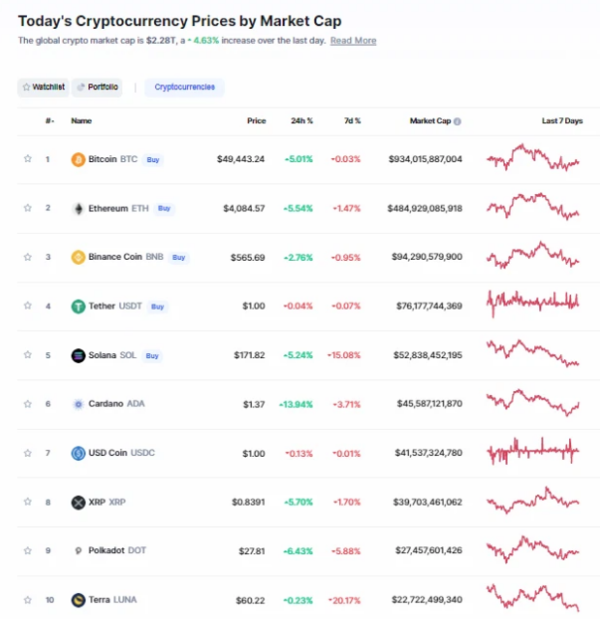
Task: Click the Bitcoin logo icon
Action: [x=78, y=159]
